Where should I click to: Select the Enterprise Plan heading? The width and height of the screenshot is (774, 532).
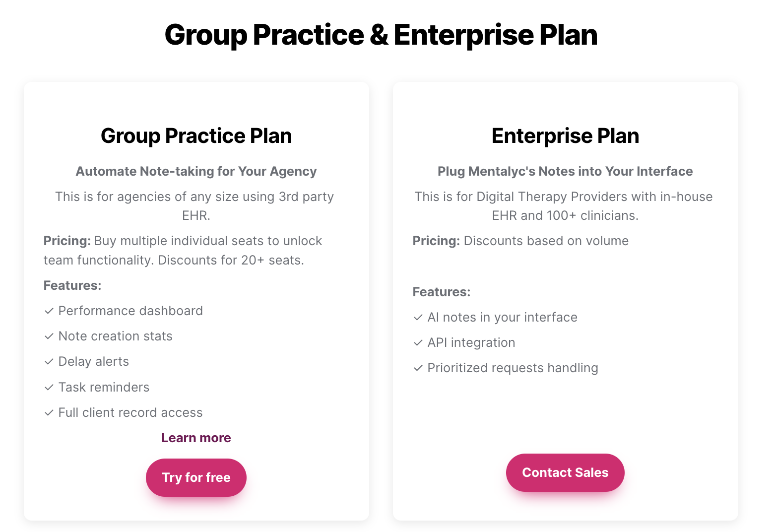565,135
